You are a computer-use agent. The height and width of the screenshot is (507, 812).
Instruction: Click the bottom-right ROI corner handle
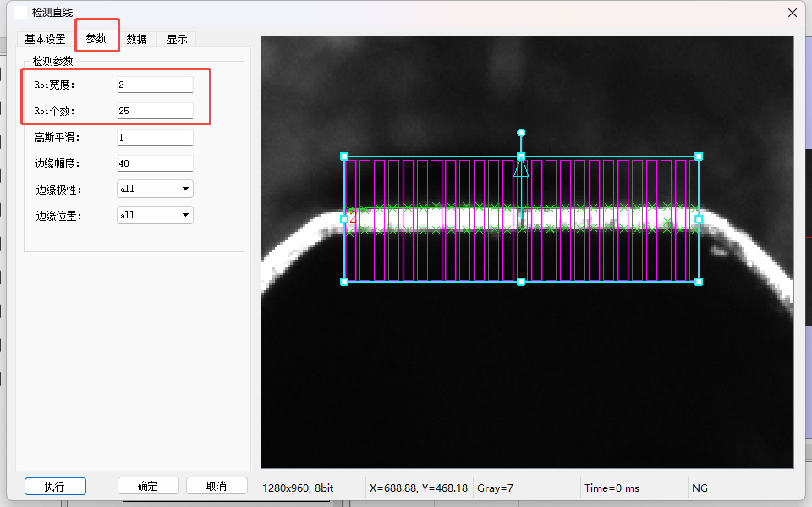pyautogui.click(x=699, y=281)
